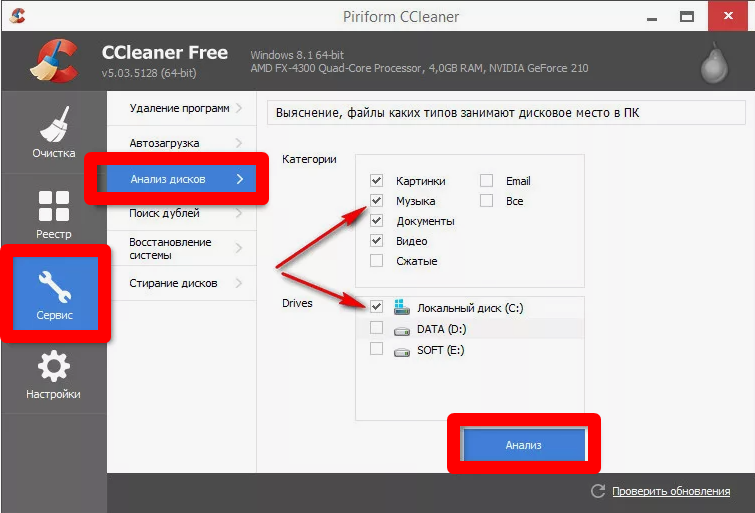Viewport: 755px width, 513px height.
Task: Click the Piriform pear icon
Action: pos(714,63)
